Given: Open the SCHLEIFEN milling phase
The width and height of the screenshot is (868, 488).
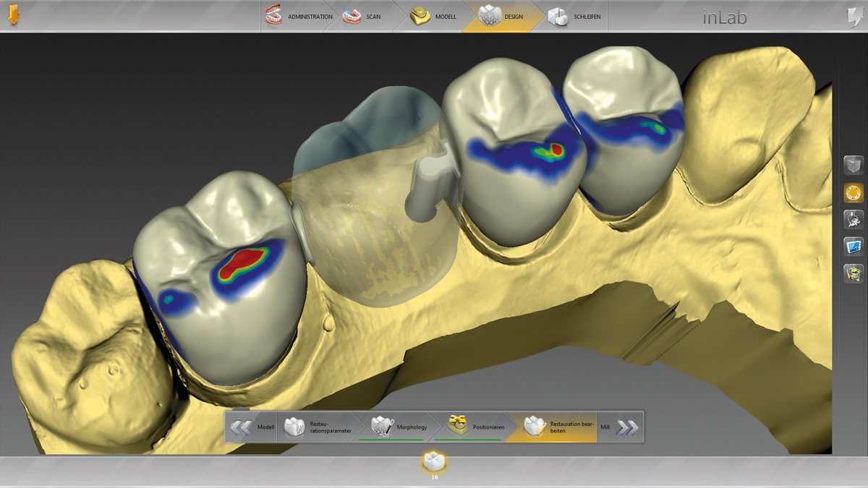Looking at the screenshot, I should (575, 16).
